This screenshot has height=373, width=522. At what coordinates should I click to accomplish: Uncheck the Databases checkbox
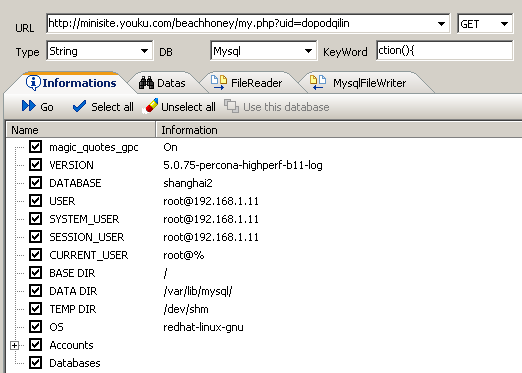(35, 363)
